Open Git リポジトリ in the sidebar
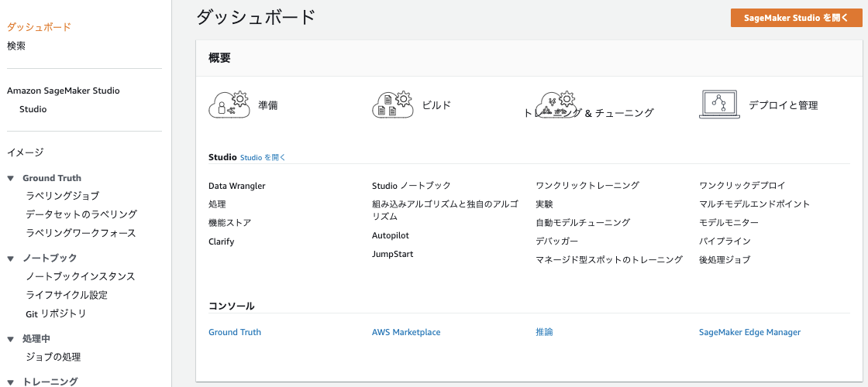 [56, 314]
